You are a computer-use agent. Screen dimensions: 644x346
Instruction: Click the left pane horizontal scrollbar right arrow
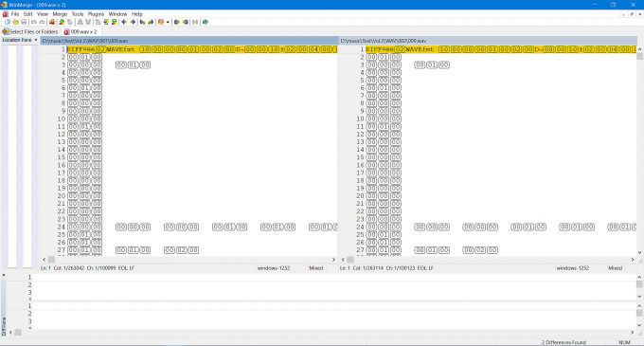tap(333, 260)
